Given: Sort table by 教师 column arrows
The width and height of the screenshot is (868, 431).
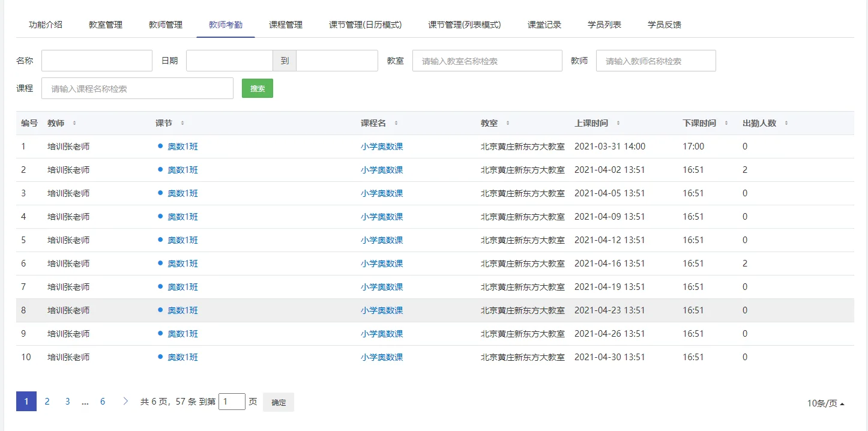Looking at the screenshot, I should tap(74, 123).
